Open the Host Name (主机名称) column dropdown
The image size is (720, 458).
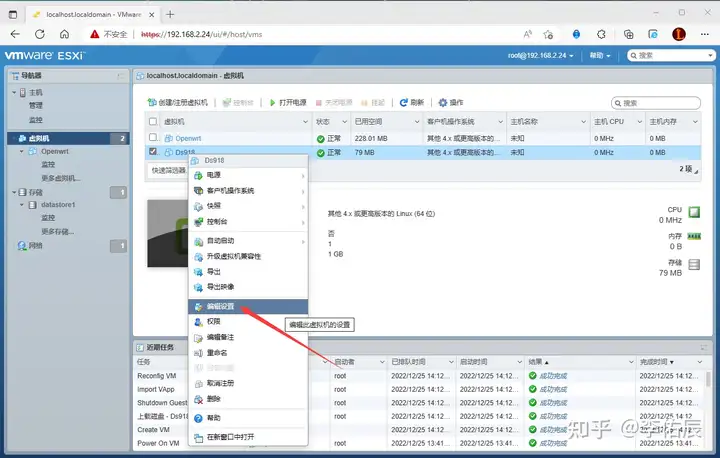point(583,122)
